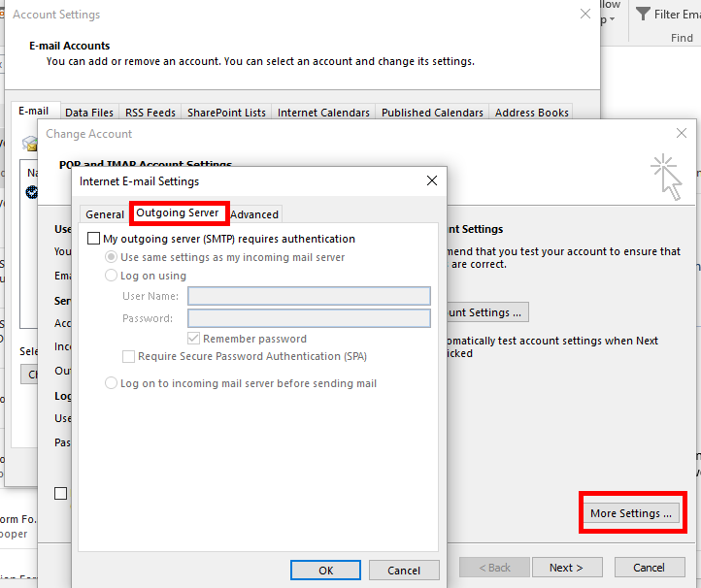This screenshot has height=588, width=701.
Task: Open the Address Books tab
Action: point(531,113)
